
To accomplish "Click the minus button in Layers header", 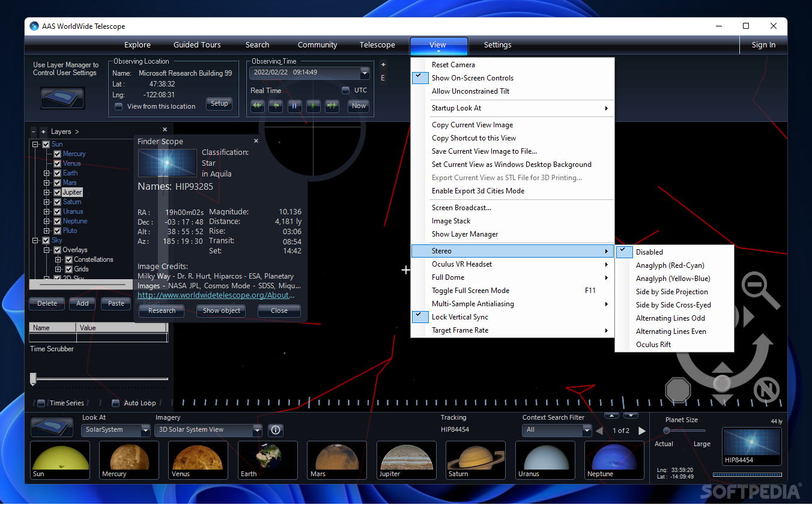I will [x=34, y=132].
